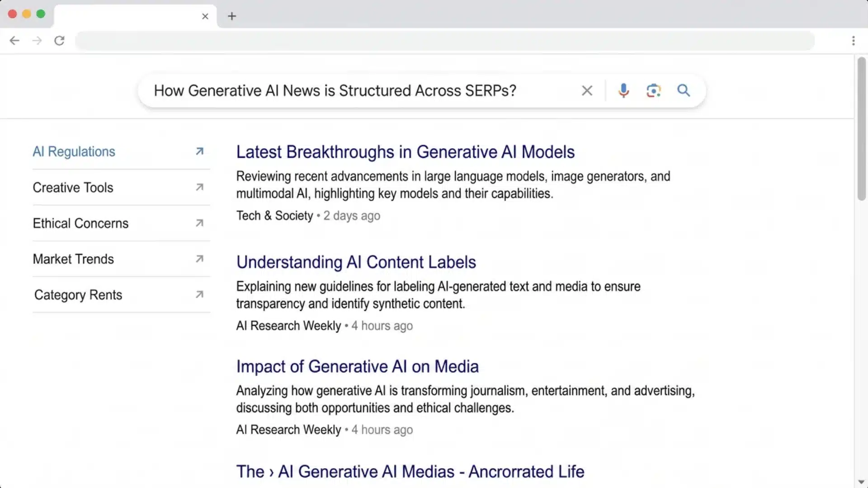
Task: Open arrow icon next to Market Trends
Action: click(x=199, y=259)
